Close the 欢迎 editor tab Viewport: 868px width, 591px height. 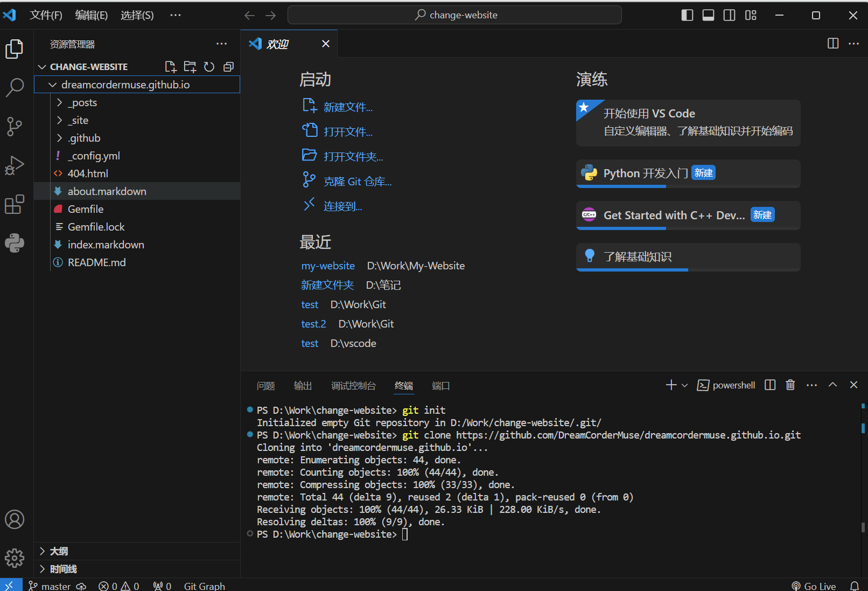[x=326, y=44]
